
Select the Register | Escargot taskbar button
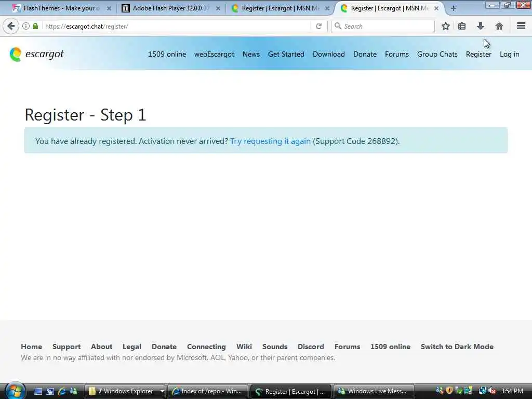coord(290,391)
